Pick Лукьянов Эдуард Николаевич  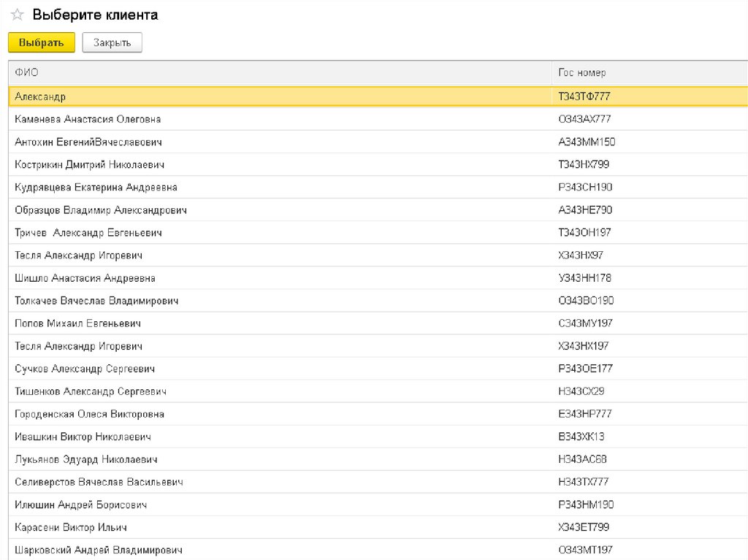86,459
